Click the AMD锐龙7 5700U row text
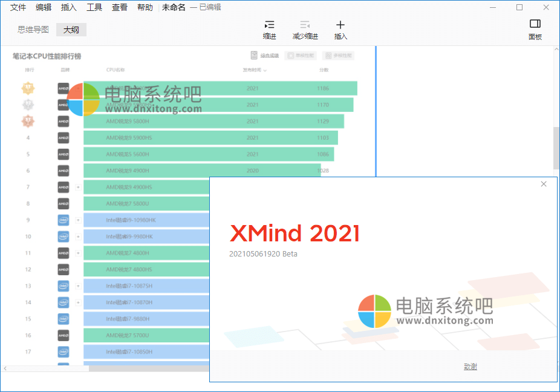The height and width of the screenshot is (392, 560). pyautogui.click(x=127, y=335)
